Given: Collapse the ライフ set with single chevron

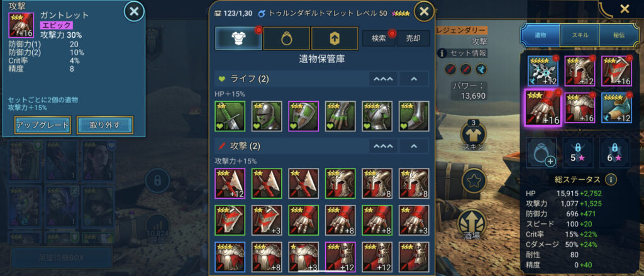Looking at the screenshot, I should 414,79.
